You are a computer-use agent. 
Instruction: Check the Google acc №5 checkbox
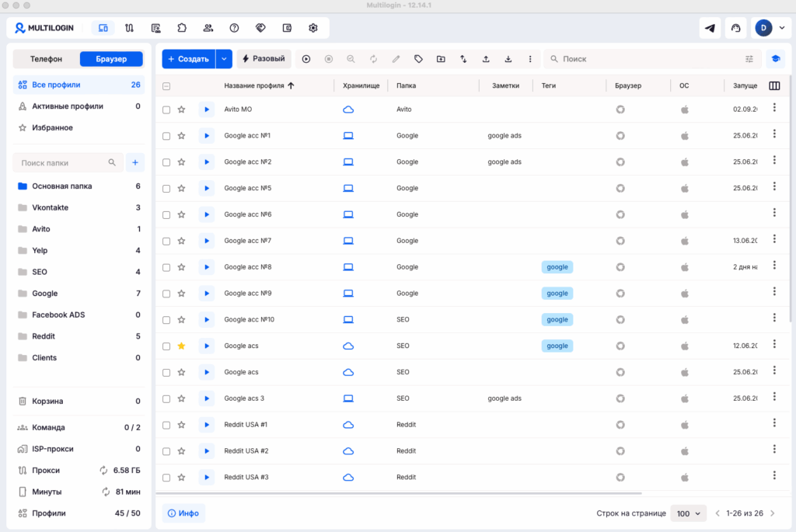tap(166, 189)
